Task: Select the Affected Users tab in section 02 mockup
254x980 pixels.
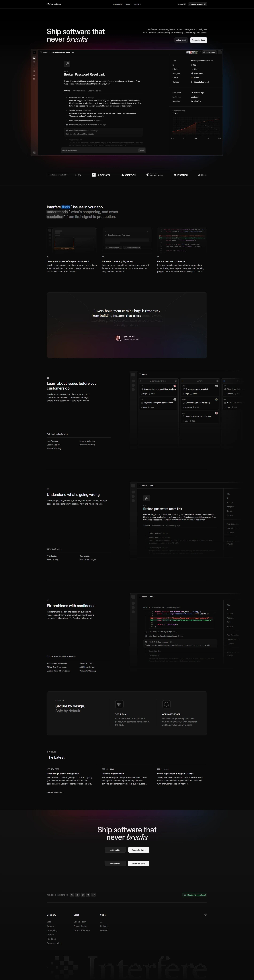Action: click(x=158, y=526)
